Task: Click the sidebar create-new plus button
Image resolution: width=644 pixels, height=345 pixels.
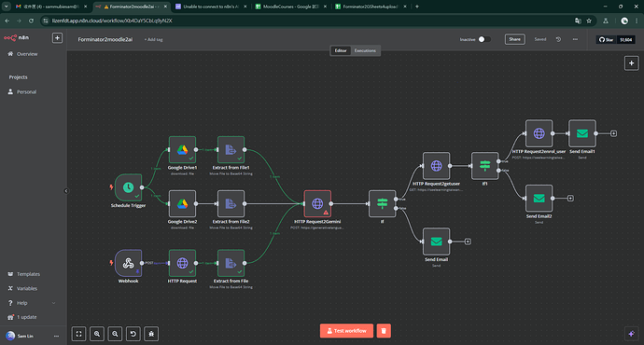Action: coord(57,37)
